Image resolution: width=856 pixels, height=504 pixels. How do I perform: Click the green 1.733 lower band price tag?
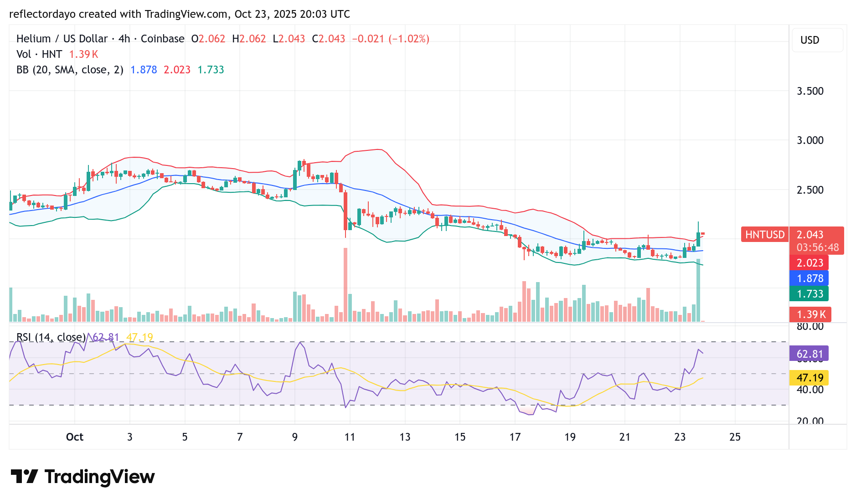(x=810, y=294)
